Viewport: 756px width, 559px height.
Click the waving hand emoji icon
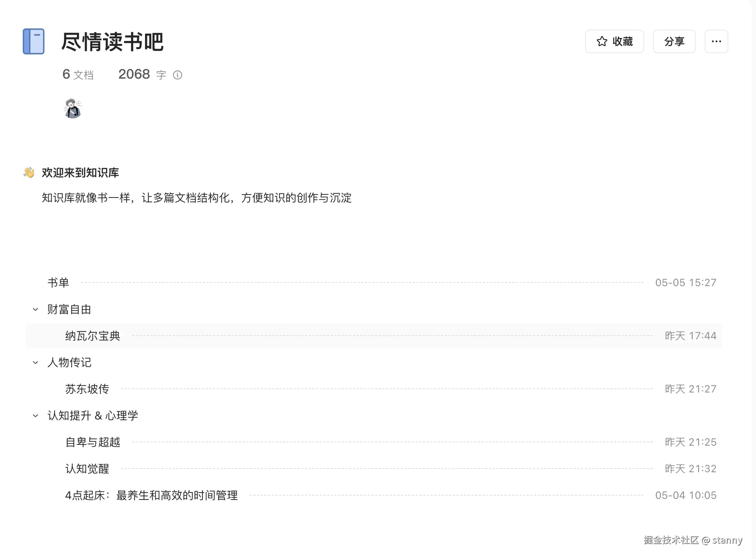pyautogui.click(x=29, y=172)
